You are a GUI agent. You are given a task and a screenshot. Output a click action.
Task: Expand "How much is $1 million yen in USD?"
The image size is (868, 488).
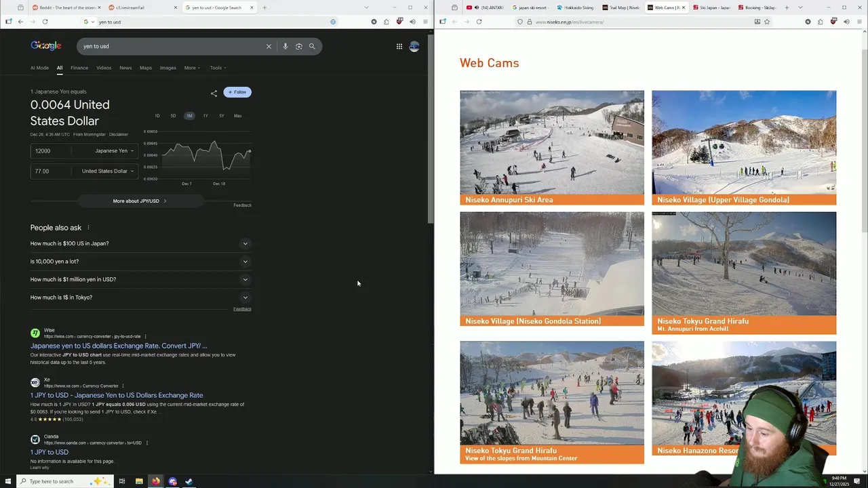(x=140, y=279)
